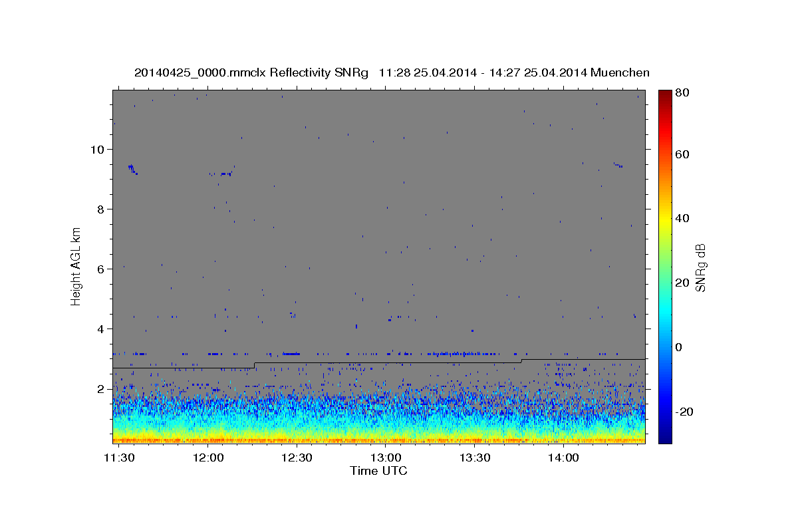Click the 'SNRg dB' colorbar label

click(700, 267)
